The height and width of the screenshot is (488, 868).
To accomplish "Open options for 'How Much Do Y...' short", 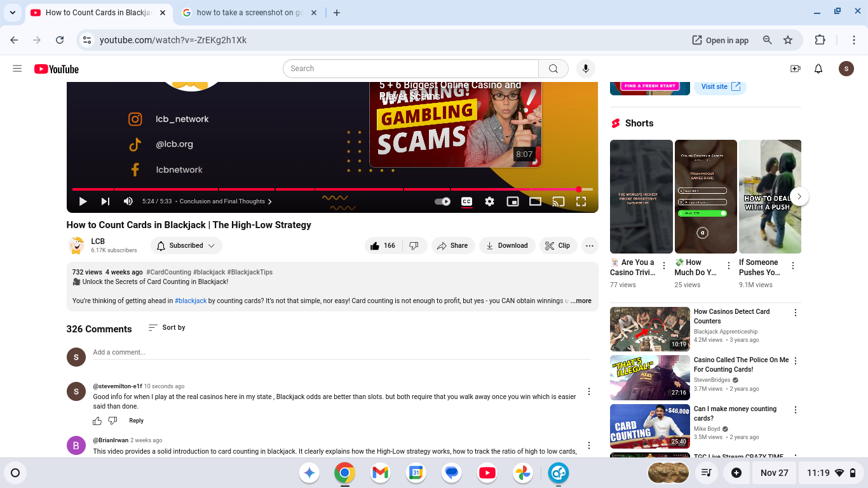I will click(728, 266).
